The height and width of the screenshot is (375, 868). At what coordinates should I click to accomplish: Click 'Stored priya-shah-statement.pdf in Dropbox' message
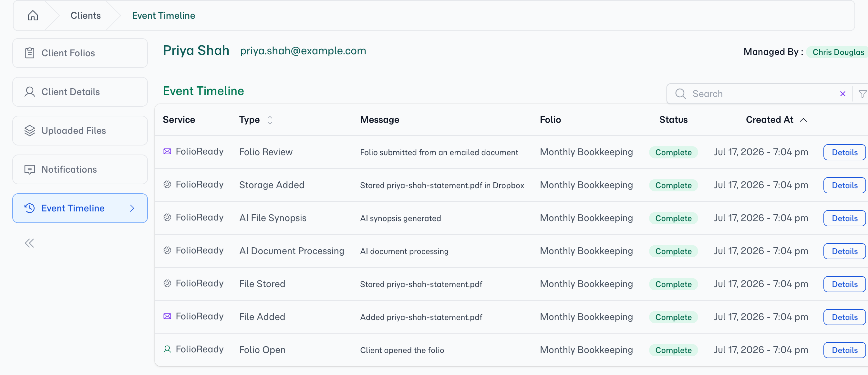(442, 186)
